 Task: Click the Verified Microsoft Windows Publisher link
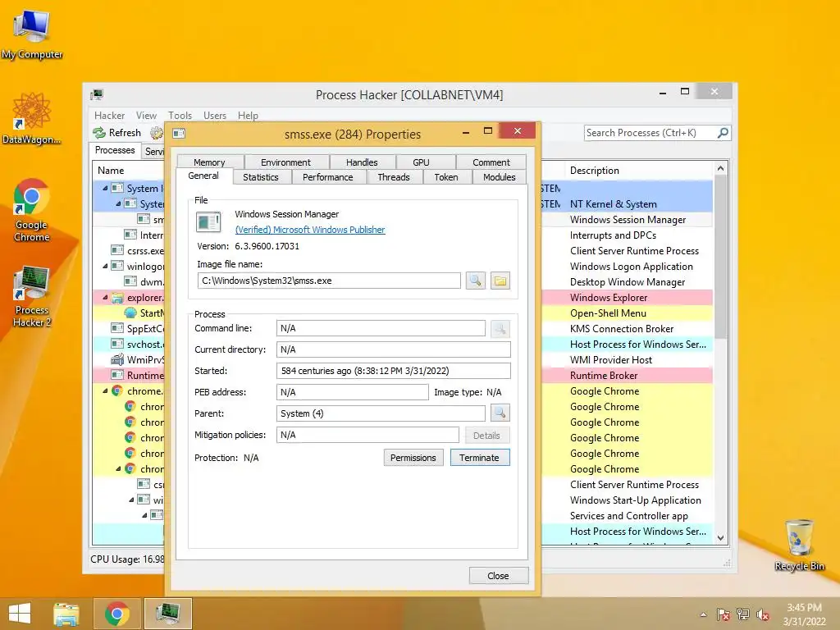[310, 230]
